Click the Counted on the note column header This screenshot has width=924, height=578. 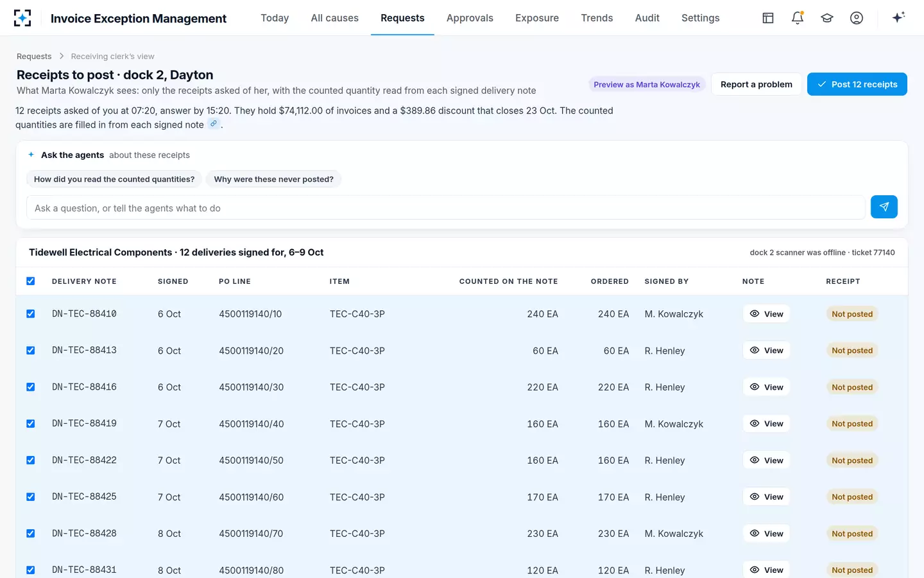tap(508, 281)
